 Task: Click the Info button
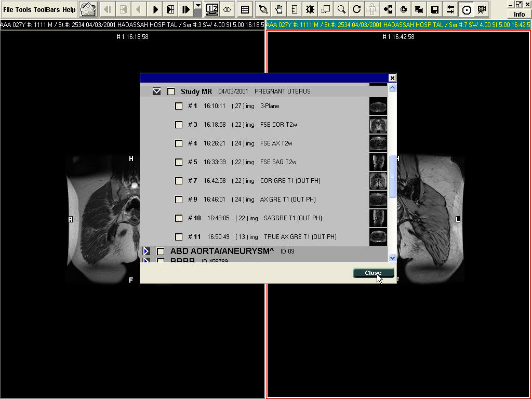(x=519, y=14)
